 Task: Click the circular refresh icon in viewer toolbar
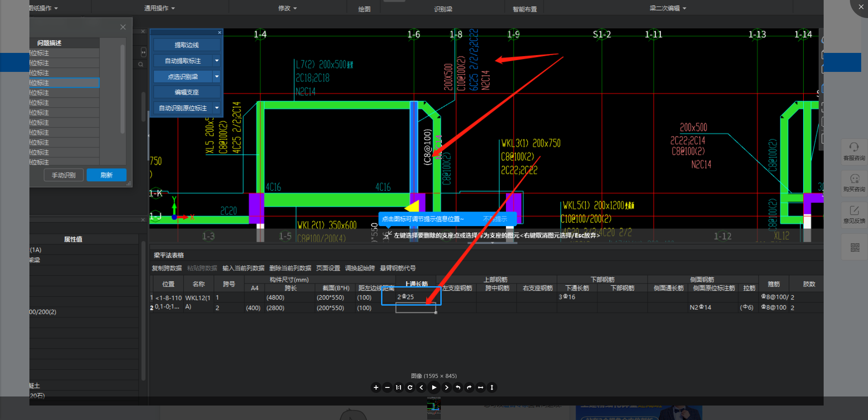pyautogui.click(x=410, y=387)
